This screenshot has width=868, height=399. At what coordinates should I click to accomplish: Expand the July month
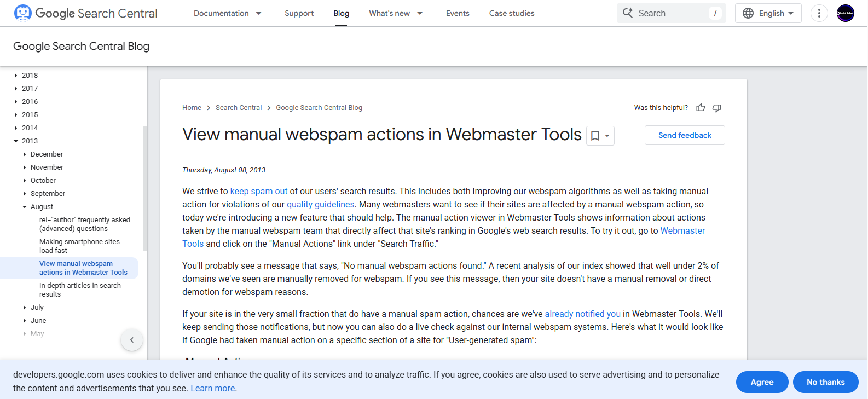[x=25, y=308]
